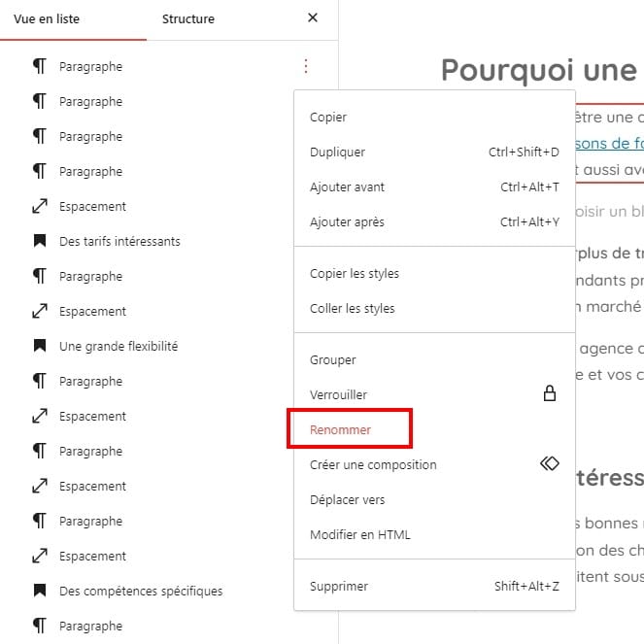Click Modifier en HTML option

pos(359,534)
